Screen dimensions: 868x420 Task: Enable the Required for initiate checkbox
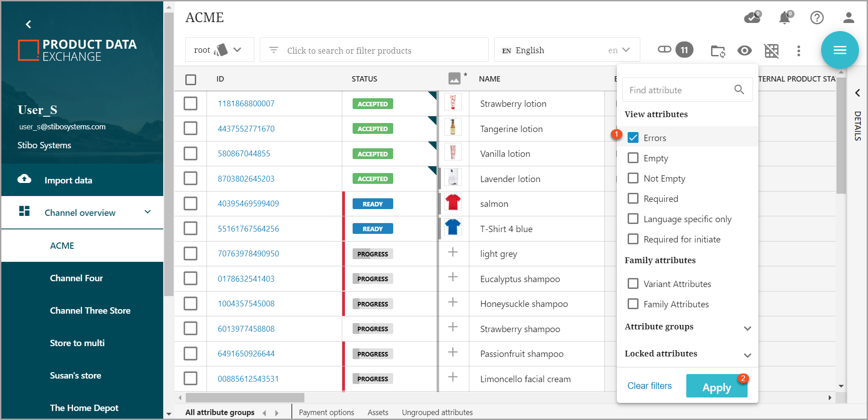[x=633, y=239]
